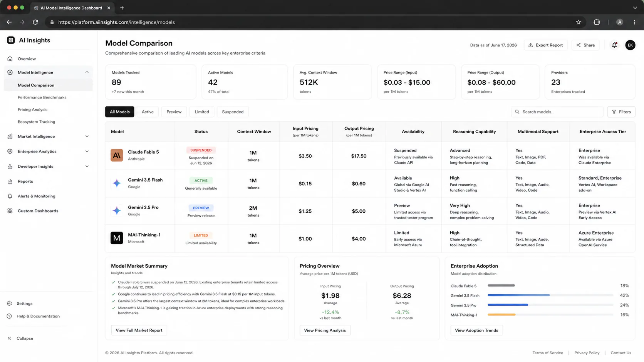This screenshot has height=362, width=644.
Task: Click the Market Intelligence chart icon
Action: 10,137
